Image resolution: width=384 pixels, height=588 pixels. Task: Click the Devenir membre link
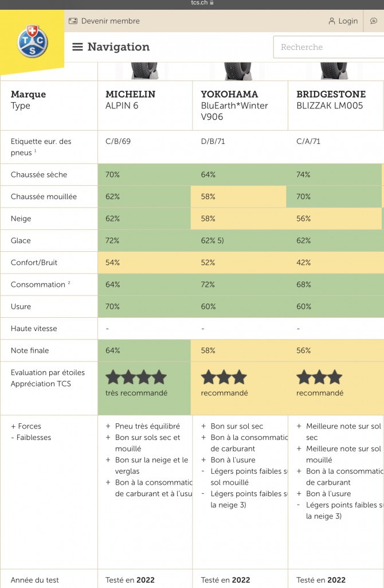(x=111, y=21)
